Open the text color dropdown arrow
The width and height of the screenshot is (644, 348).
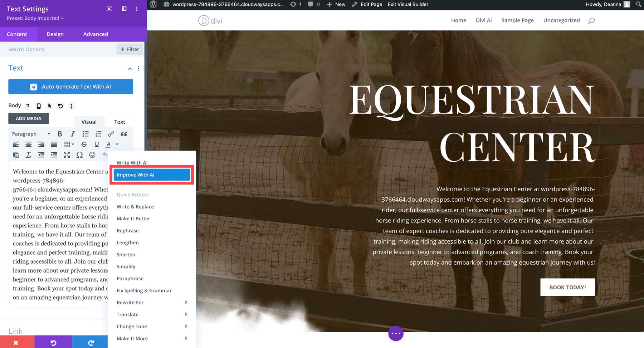point(117,144)
